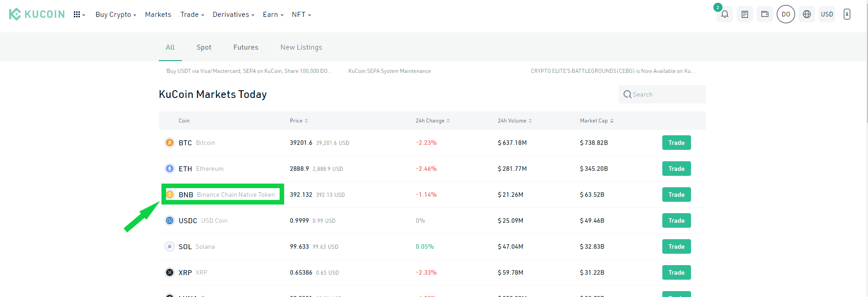The height and width of the screenshot is (297, 868).
Task: Click BTC market cap $738.82B
Action: [x=594, y=143]
